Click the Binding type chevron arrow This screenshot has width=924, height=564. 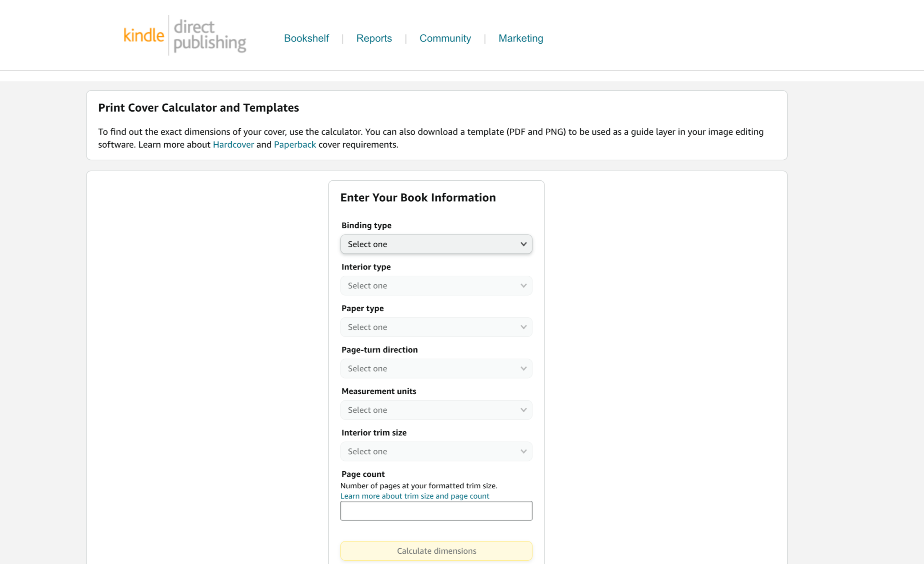tap(524, 244)
